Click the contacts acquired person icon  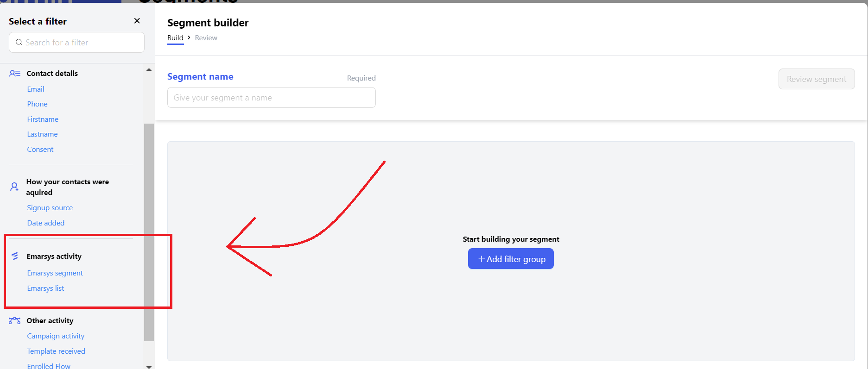pyautogui.click(x=14, y=187)
